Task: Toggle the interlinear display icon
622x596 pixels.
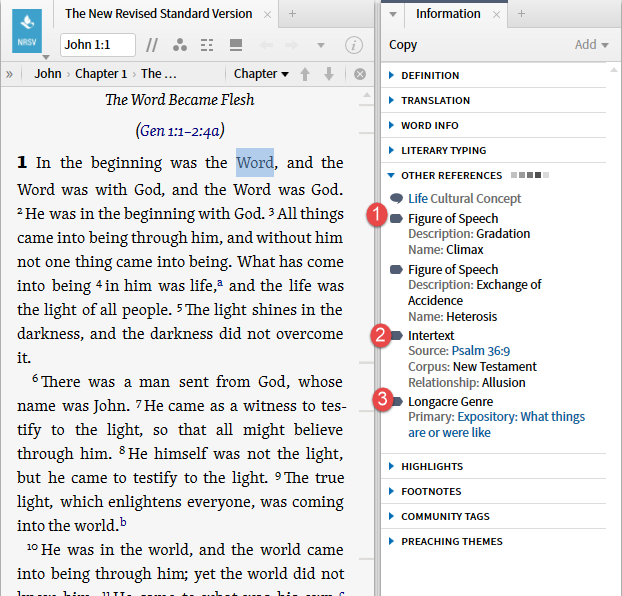Action: click(207, 45)
